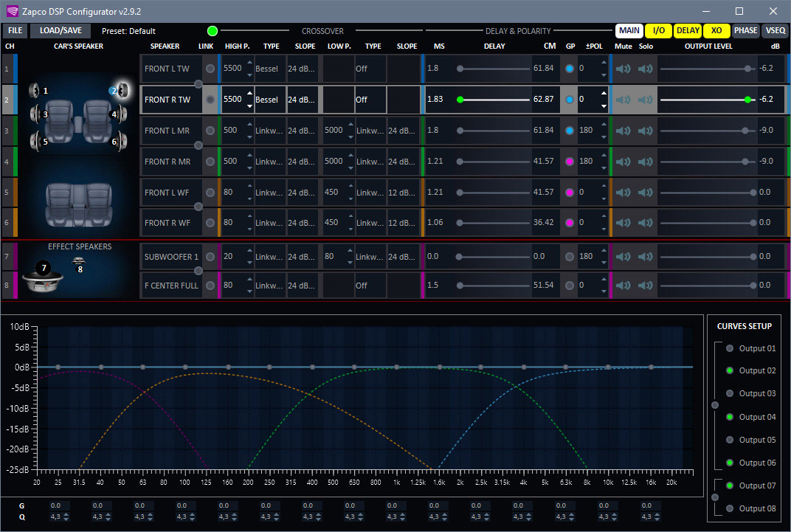Switch to the DELAY tab
The height and width of the screenshot is (532, 791).
point(688,31)
